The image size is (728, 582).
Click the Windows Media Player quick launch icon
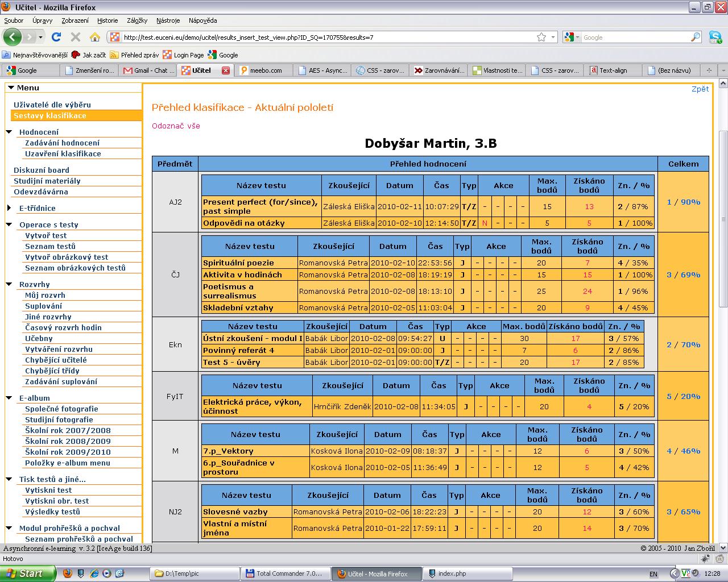coord(106,573)
